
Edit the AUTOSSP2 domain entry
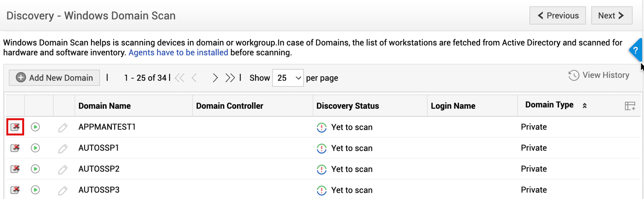pos(63,169)
